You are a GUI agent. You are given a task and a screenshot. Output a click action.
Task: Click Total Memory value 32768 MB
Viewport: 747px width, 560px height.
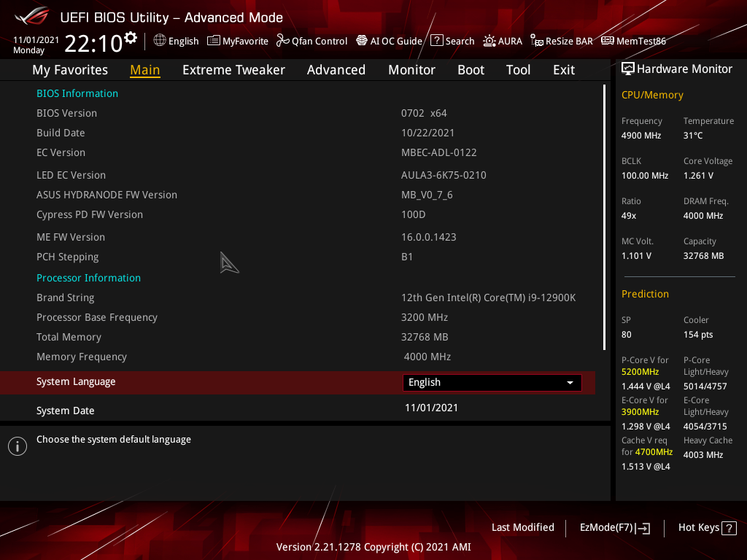click(425, 337)
